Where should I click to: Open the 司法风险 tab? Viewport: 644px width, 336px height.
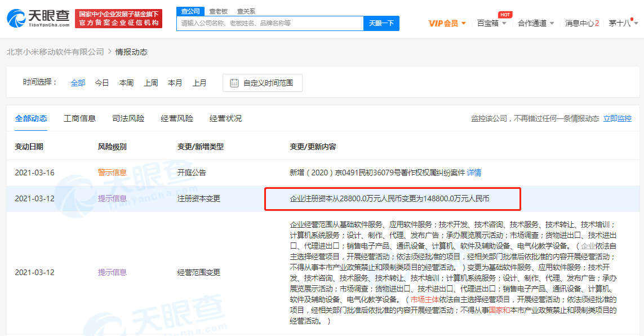point(128,118)
